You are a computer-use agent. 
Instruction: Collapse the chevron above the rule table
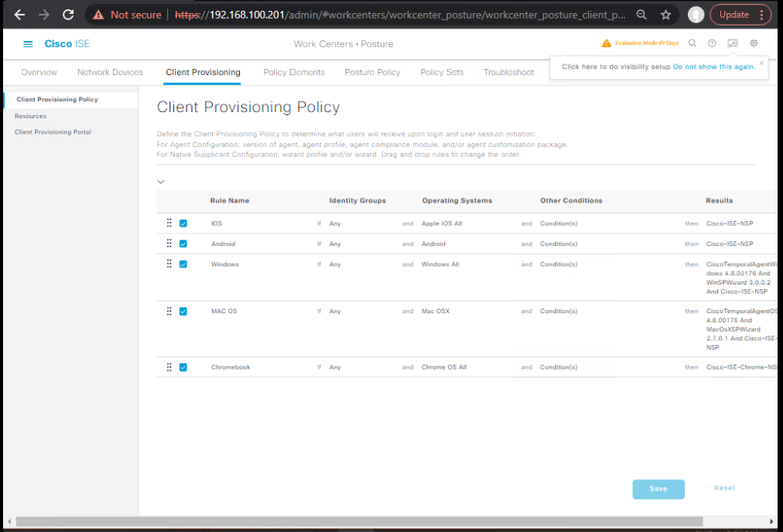[161, 182]
